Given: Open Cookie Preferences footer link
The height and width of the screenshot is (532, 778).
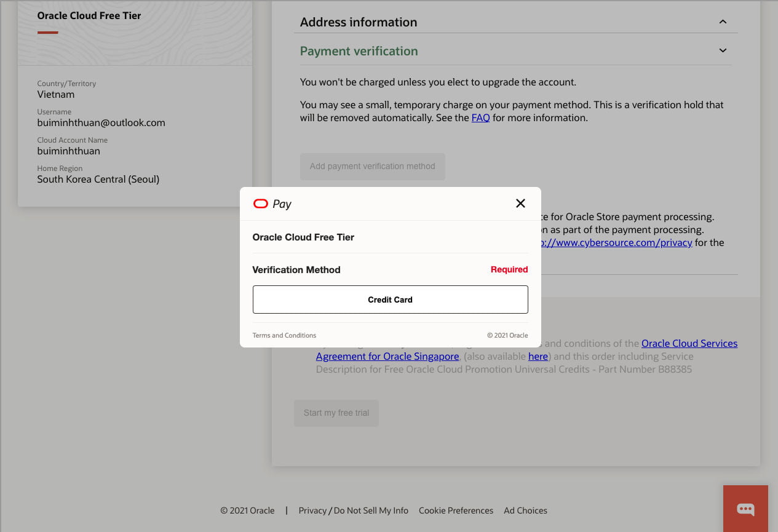Looking at the screenshot, I should [x=456, y=510].
